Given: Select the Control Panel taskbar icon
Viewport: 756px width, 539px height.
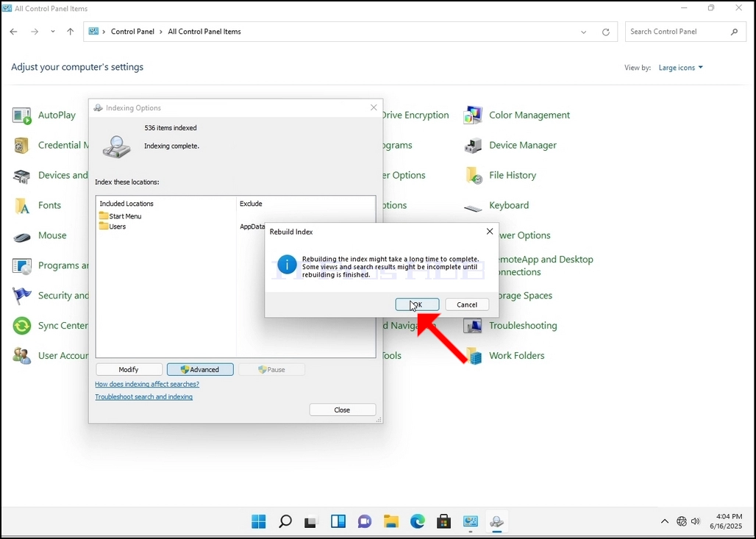Looking at the screenshot, I should point(470,521).
